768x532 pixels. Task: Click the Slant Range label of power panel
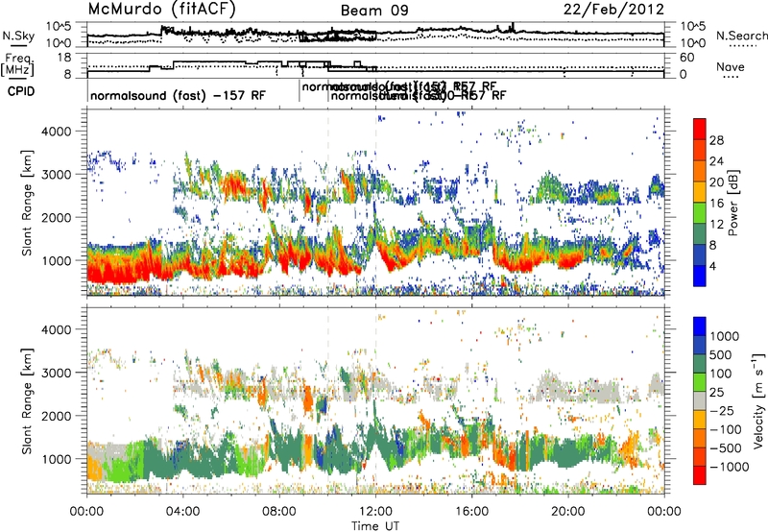tap(27, 203)
